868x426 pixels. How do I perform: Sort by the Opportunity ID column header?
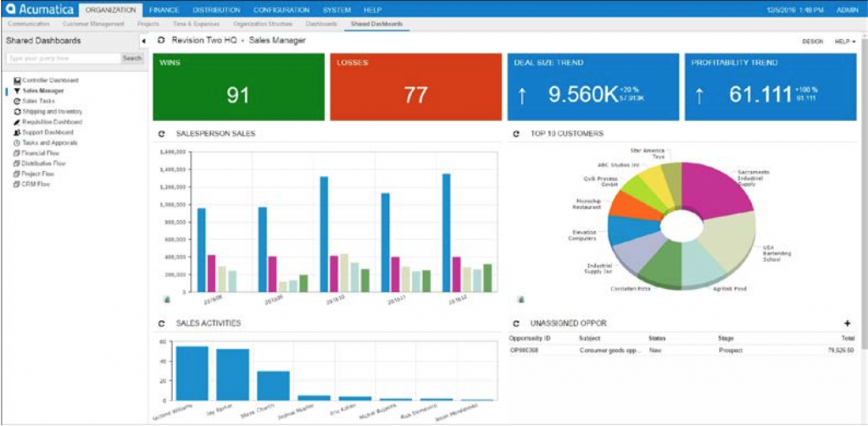530,338
